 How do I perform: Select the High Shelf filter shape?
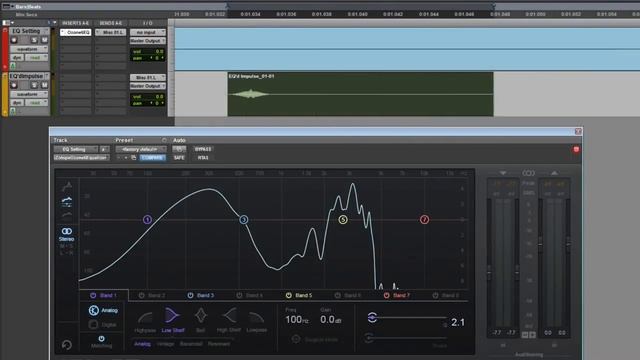tap(229, 316)
